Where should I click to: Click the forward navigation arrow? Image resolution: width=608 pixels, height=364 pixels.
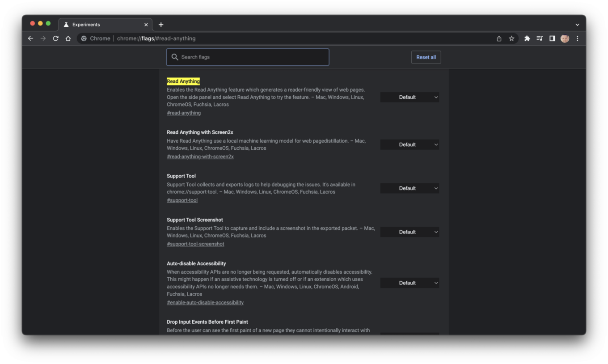tap(43, 38)
